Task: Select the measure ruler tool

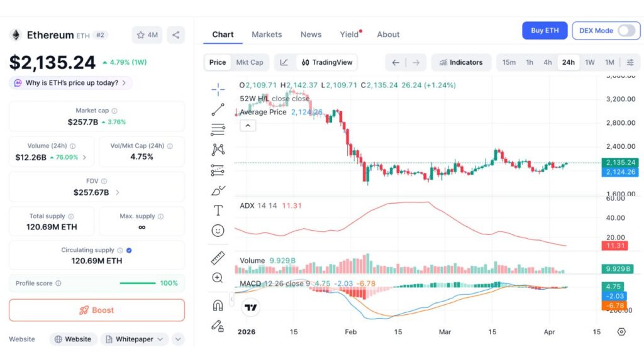Action: (x=218, y=258)
